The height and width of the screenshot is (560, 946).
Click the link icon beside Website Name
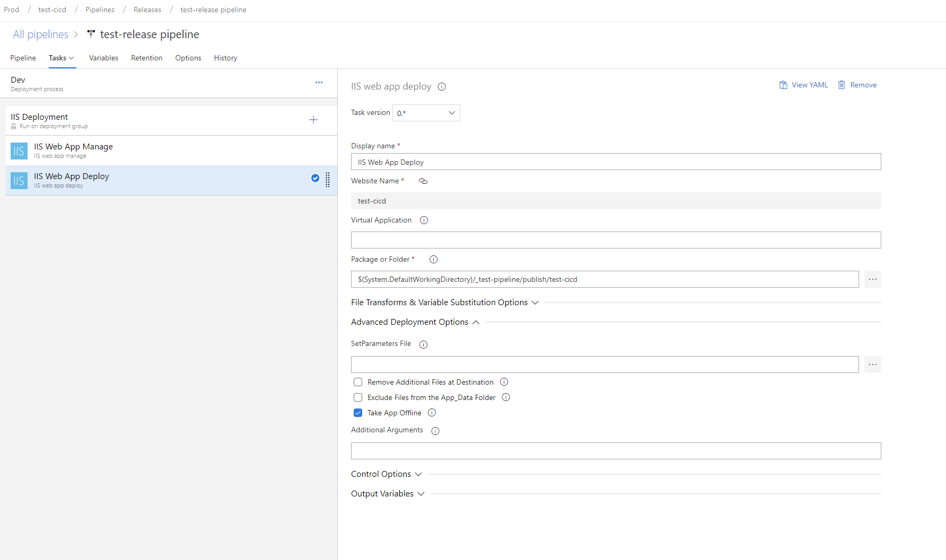[x=423, y=181]
